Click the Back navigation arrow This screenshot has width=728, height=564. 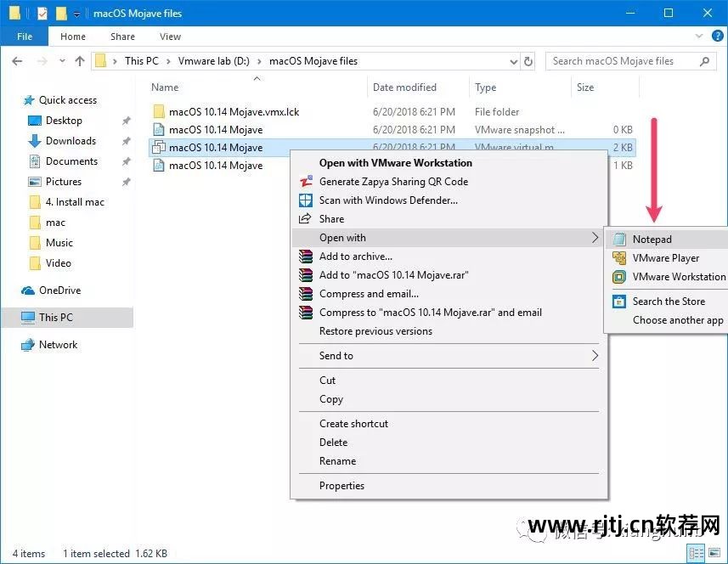pyautogui.click(x=17, y=61)
